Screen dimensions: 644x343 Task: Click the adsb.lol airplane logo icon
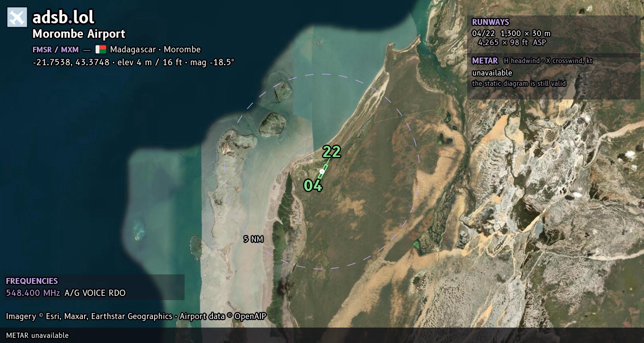pos(17,18)
